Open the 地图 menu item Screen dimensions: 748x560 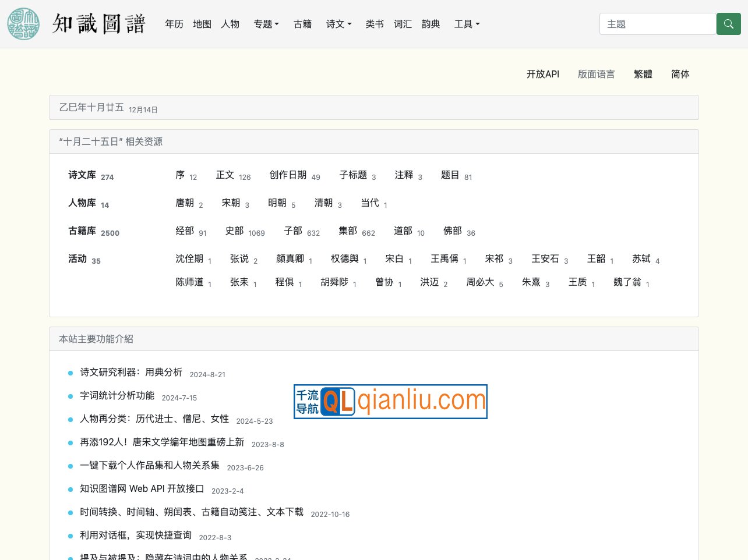click(x=202, y=24)
